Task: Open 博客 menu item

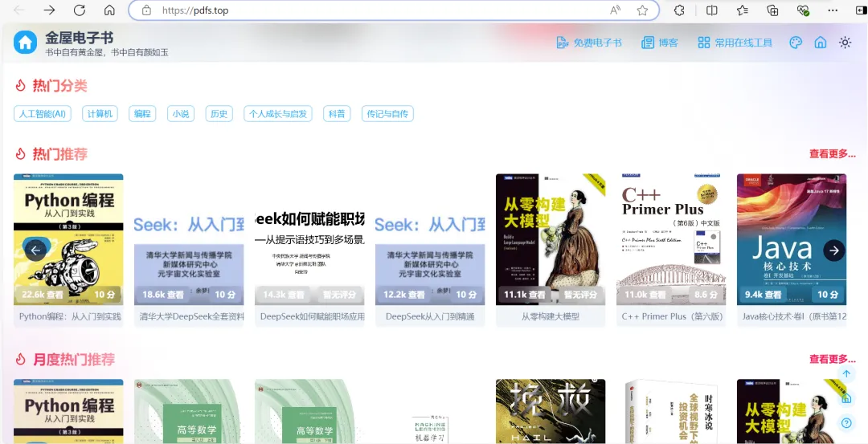Action: 659,43
